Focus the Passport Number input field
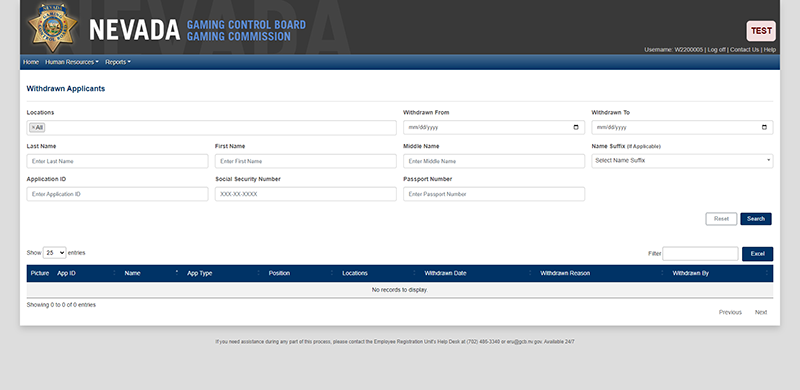800x390 pixels. [494, 194]
